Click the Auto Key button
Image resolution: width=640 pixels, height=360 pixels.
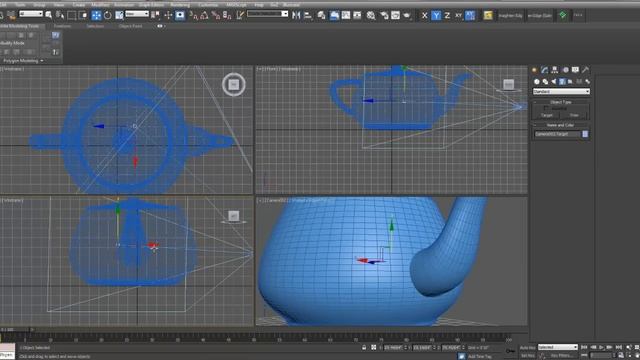coord(527,348)
